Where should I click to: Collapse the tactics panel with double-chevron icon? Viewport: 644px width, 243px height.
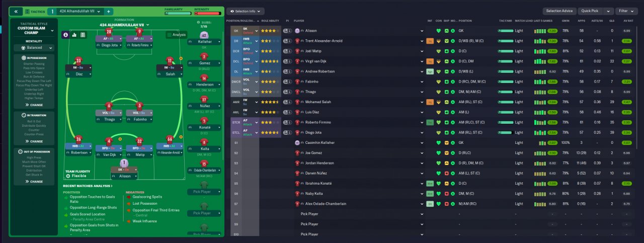click(17, 11)
